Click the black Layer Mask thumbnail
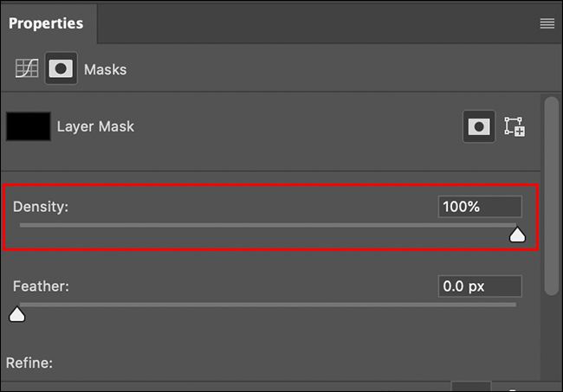 (x=28, y=126)
